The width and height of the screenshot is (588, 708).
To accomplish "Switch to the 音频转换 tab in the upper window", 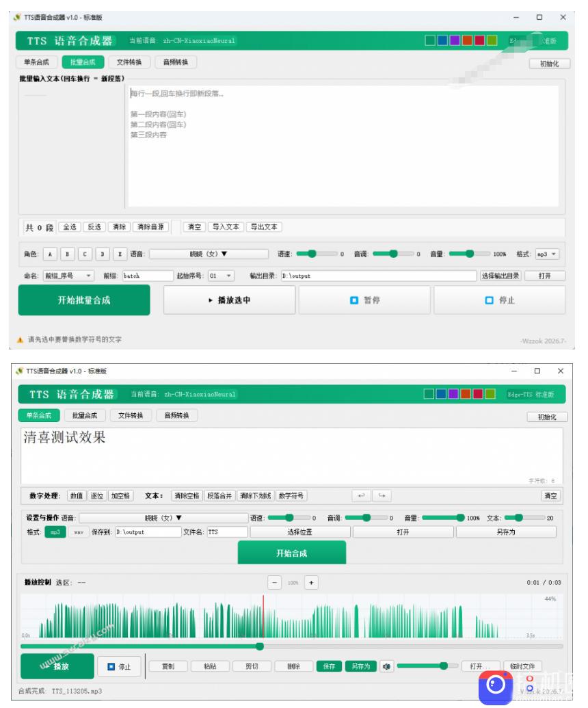I will point(176,62).
